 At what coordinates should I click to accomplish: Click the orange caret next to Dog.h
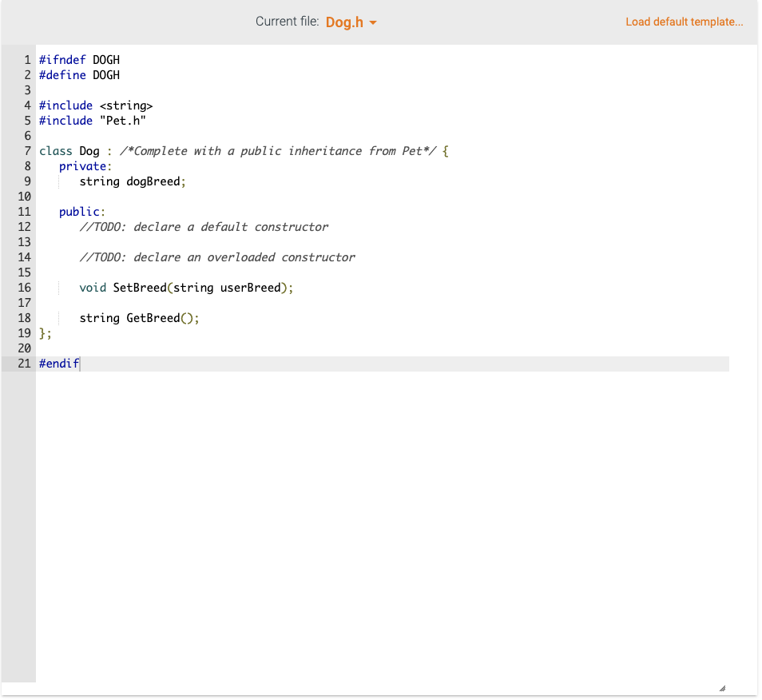pos(374,22)
